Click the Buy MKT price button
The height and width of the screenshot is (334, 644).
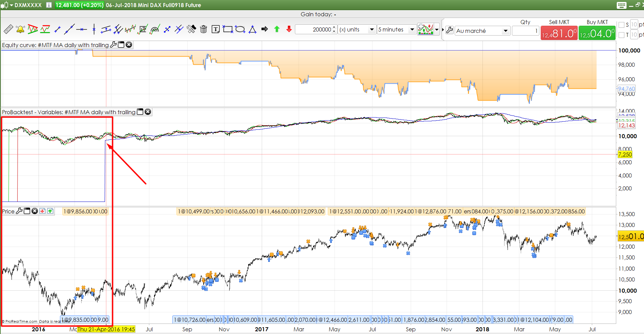(x=597, y=34)
